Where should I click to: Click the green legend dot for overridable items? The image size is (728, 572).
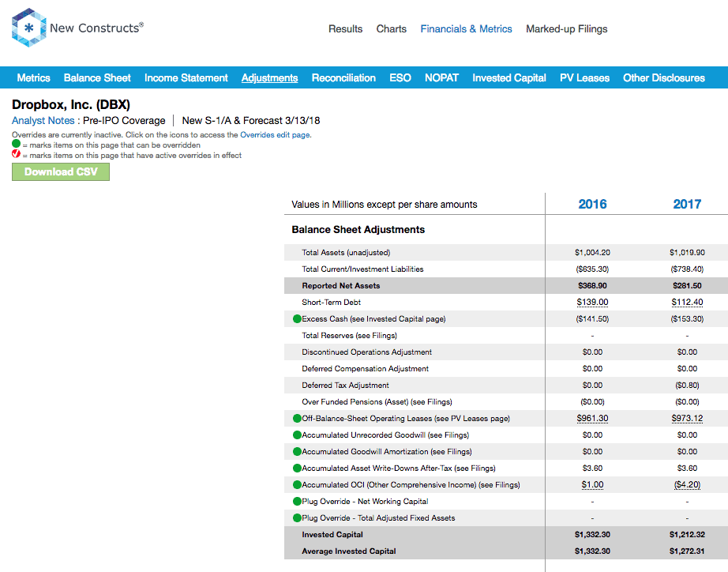tap(17, 144)
